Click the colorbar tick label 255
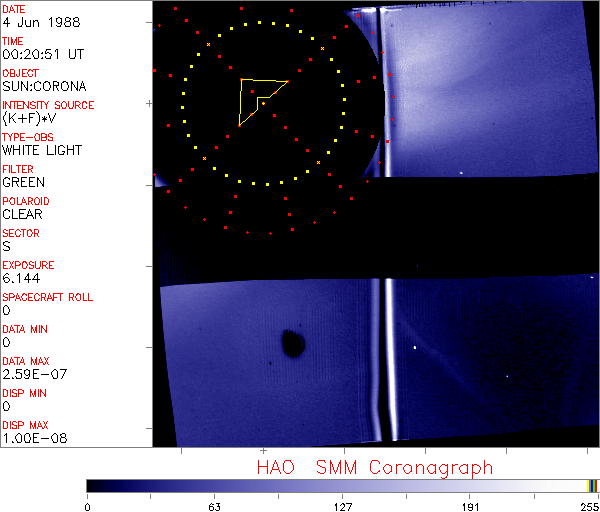The image size is (600, 512). click(589, 505)
